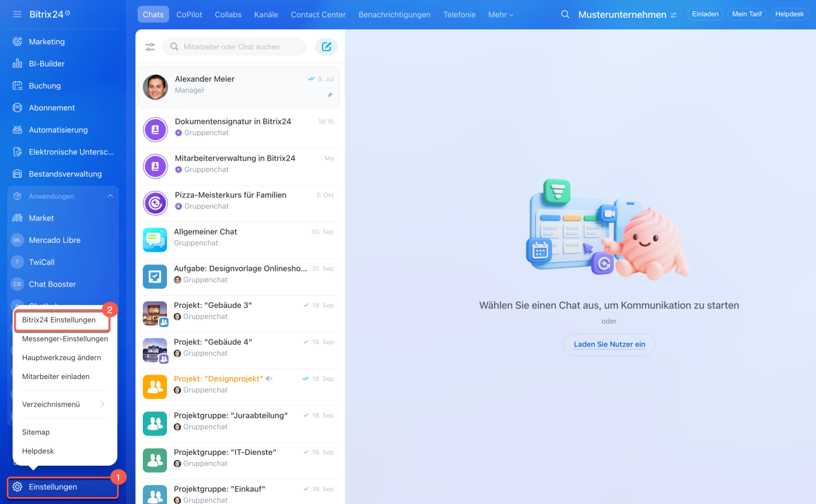Choose Messenger-Einstellungen from the popup menu

point(65,339)
